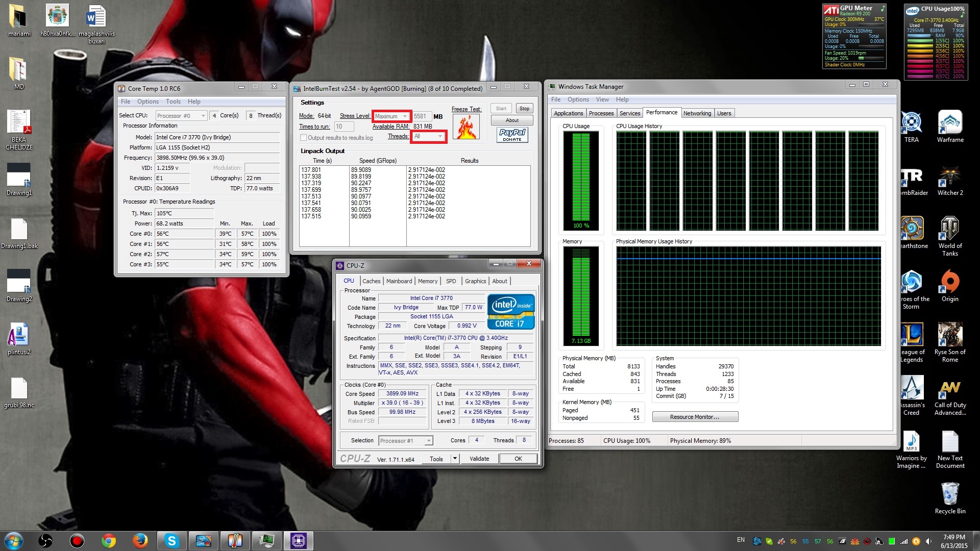
Task: Switch to the Networking tab in Task Manager
Action: click(x=697, y=113)
